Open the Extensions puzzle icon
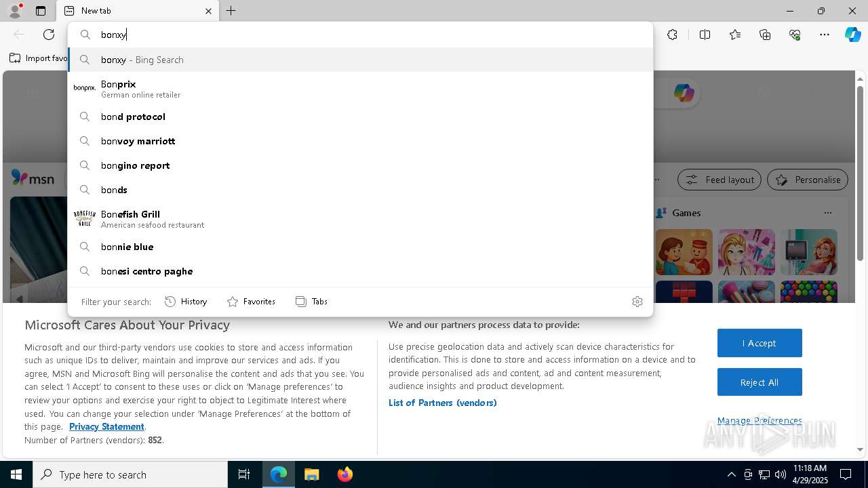Image resolution: width=868 pixels, height=488 pixels. (x=672, y=35)
